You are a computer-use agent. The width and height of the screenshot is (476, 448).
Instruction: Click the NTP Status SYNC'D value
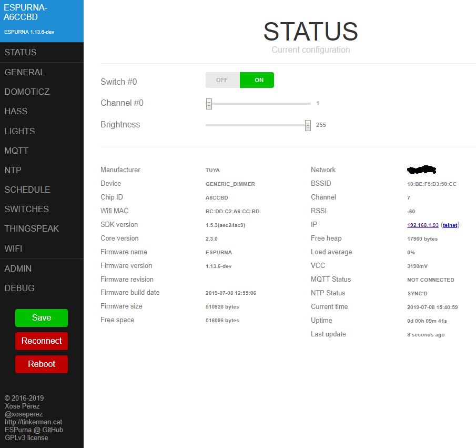pos(418,293)
